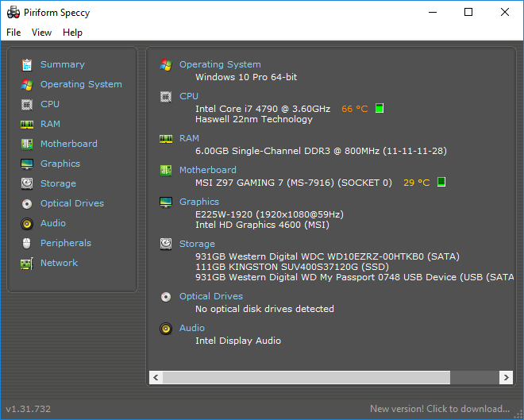Click the CPU chip icon in sidebar
The height and width of the screenshot is (420, 524).
coord(27,105)
